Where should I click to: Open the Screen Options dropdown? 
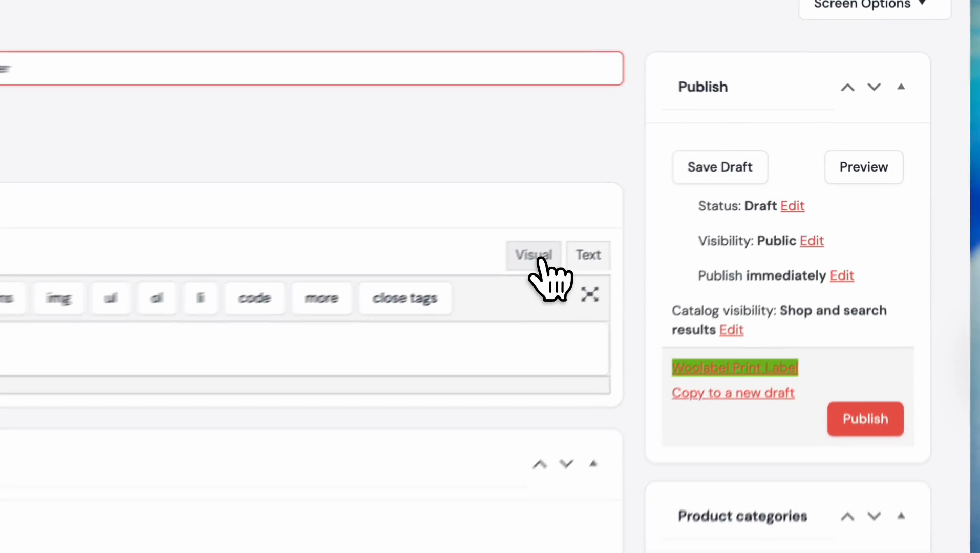(875, 5)
